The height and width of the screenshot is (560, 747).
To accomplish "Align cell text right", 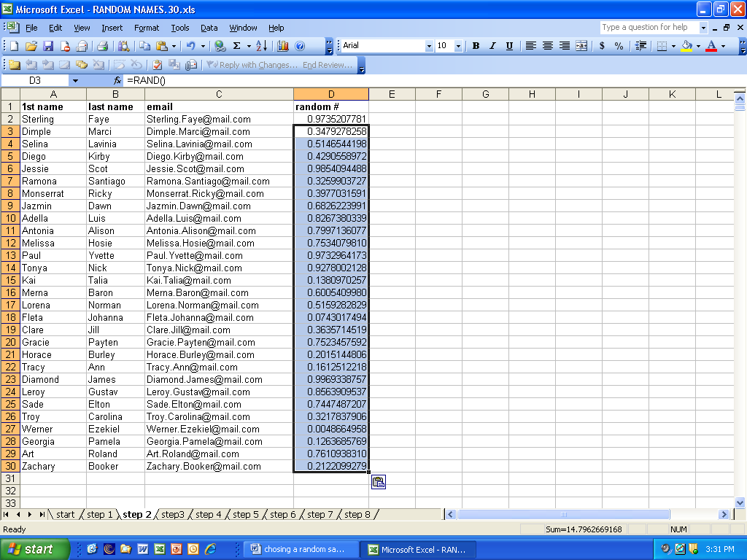I will (565, 46).
